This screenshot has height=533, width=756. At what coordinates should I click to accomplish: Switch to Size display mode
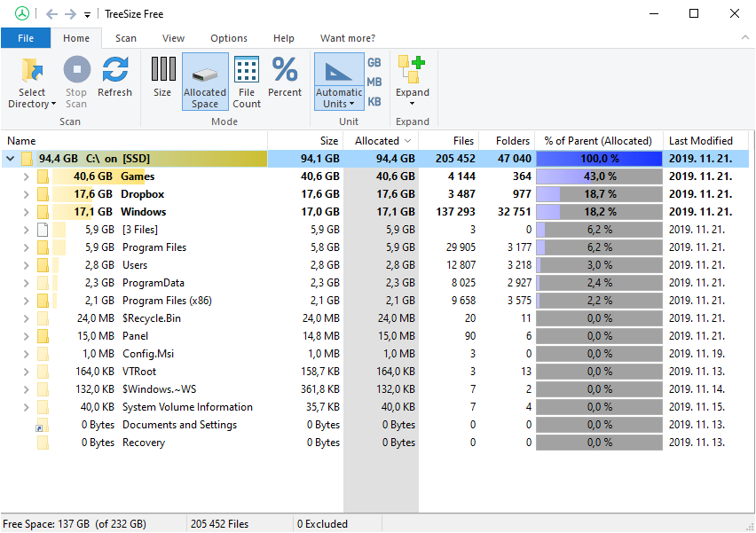pyautogui.click(x=162, y=77)
